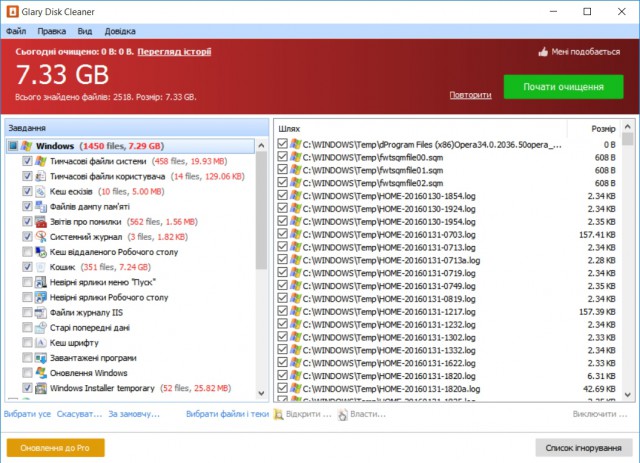Click the Windows group flag icon

[x=27, y=146]
